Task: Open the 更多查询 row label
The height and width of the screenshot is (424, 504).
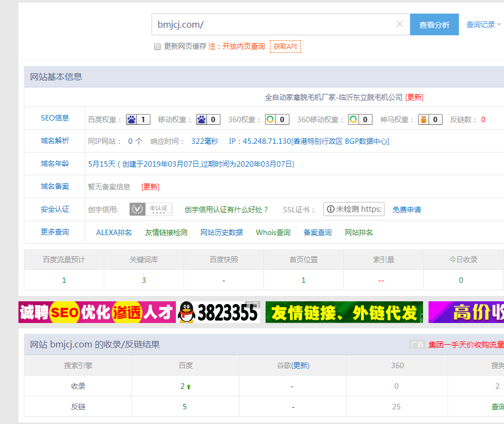Action: (55, 232)
